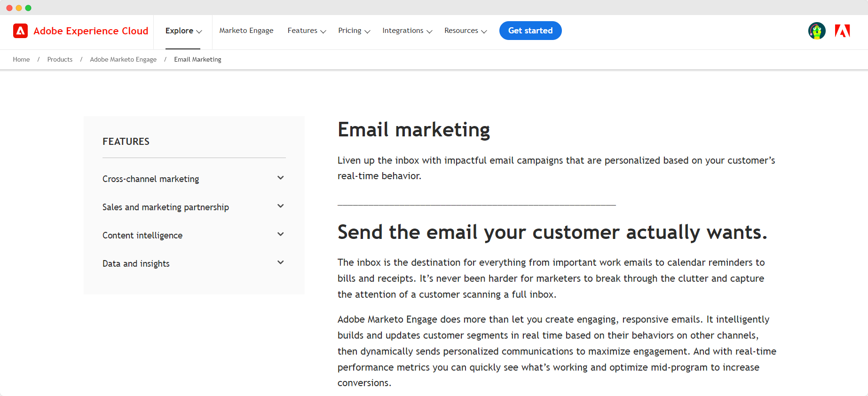This screenshot has height=396, width=868.
Task: Go to Home breadcrumb link
Action: pyautogui.click(x=21, y=59)
